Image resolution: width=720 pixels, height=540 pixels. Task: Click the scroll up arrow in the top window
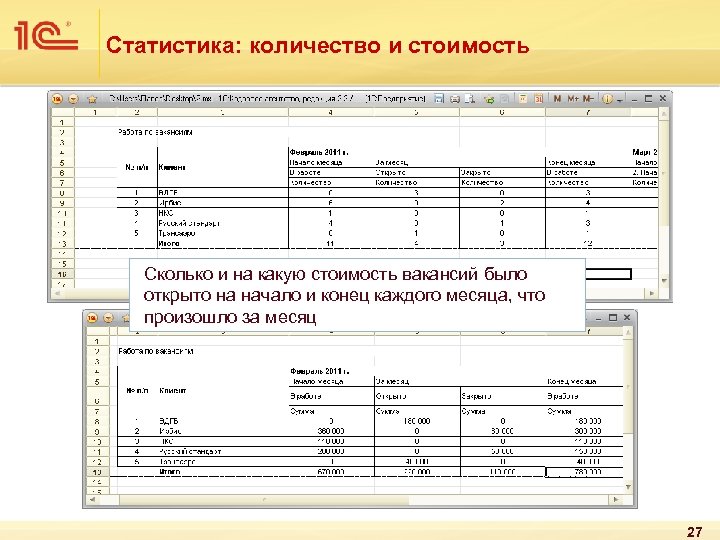click(x=664, y=112)
